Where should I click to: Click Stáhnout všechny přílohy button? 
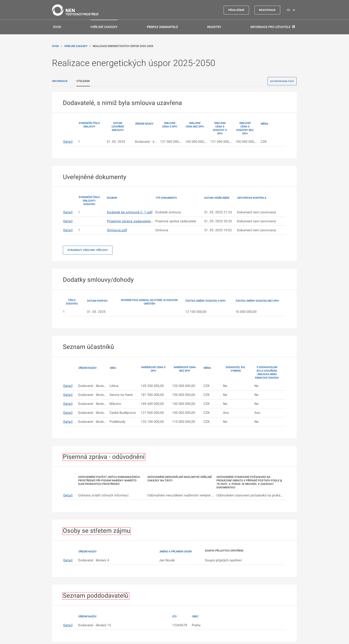pyautogui.click(x=88, y=250)
